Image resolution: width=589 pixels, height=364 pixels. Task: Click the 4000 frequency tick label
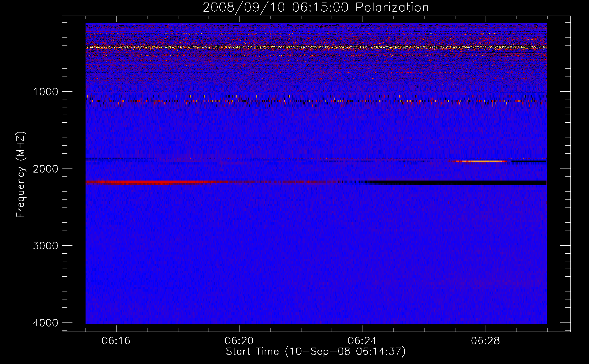(46, 323)
